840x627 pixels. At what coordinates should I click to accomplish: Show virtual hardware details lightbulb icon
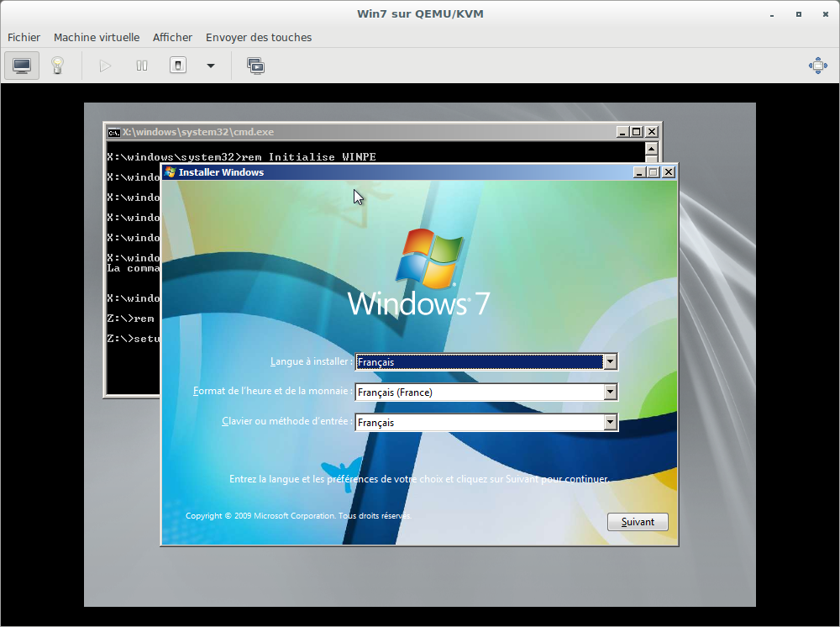click(57, 66)
